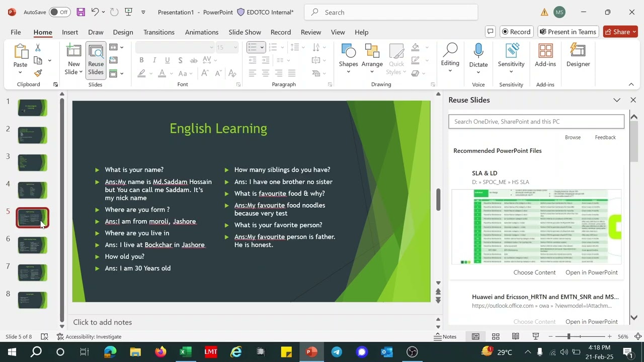Click the Format Painter brush icon
Viewport: 644px width, 362px height.
(38, 73)
